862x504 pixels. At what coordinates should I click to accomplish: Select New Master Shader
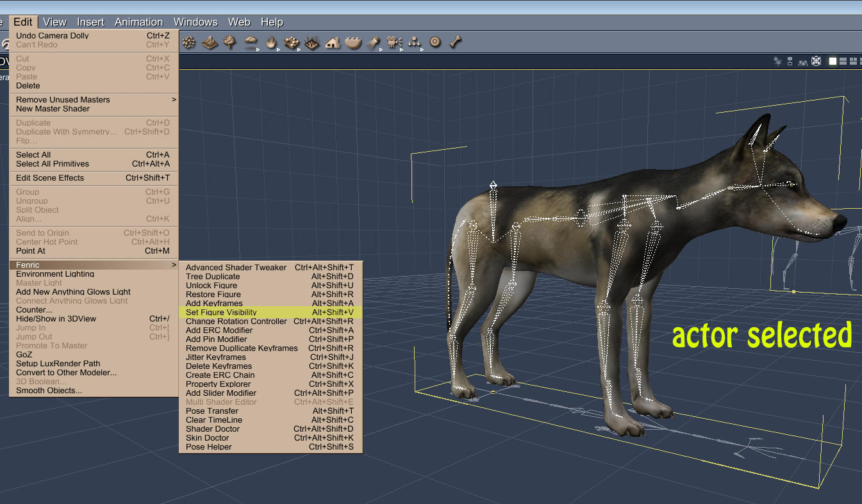pos(94,109)
